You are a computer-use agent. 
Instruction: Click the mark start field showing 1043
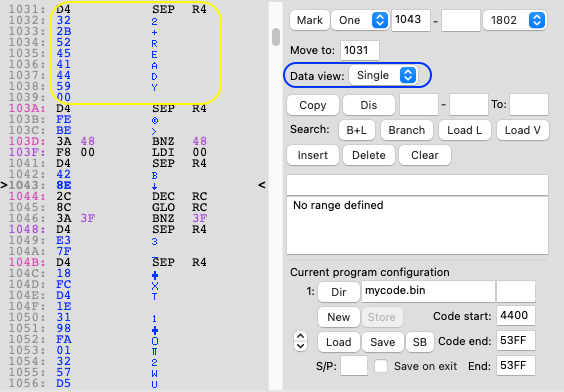tap(410, 20)
